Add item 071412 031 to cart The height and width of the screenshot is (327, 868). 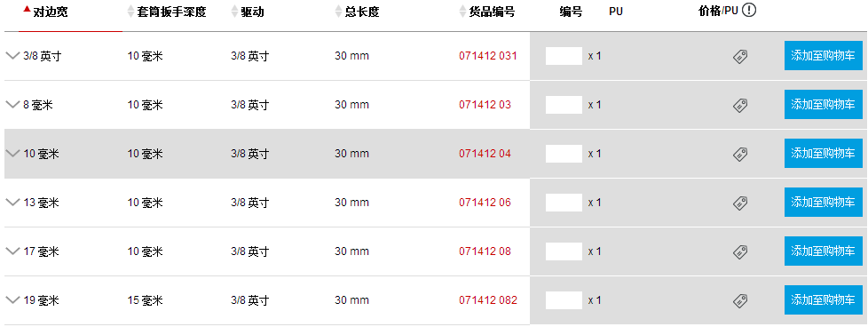click(x=823, y=55)
